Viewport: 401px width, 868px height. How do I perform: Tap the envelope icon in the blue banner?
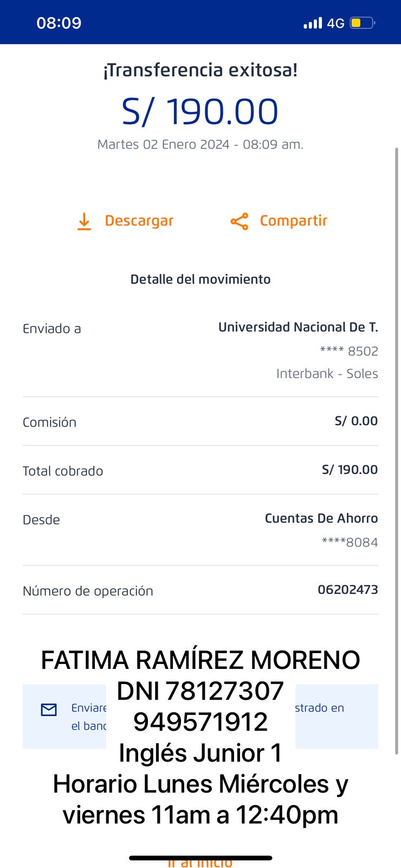(49, 710)
